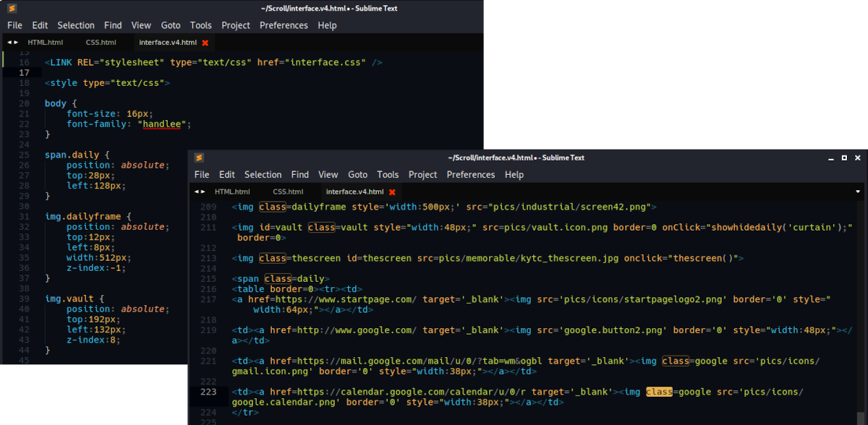Open the tab list dropdown in the front window
This screenshot has width=868, height=425.
pos(858,192)
